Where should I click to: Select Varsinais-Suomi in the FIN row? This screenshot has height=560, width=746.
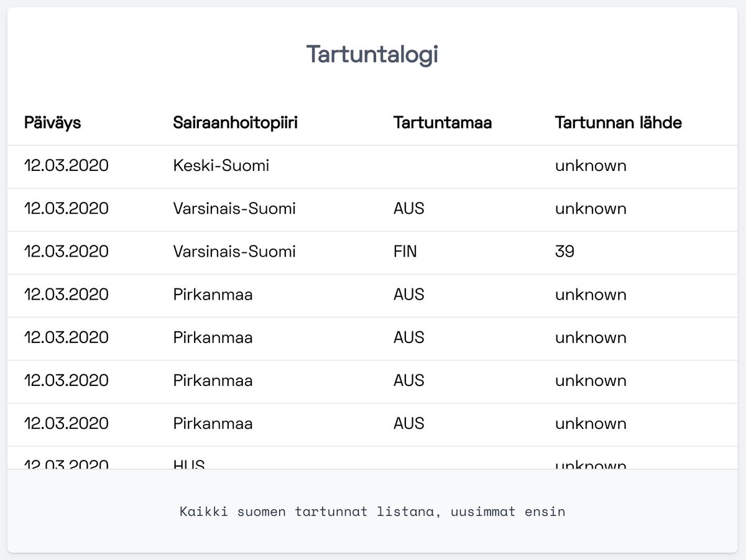tap(234, 252)
